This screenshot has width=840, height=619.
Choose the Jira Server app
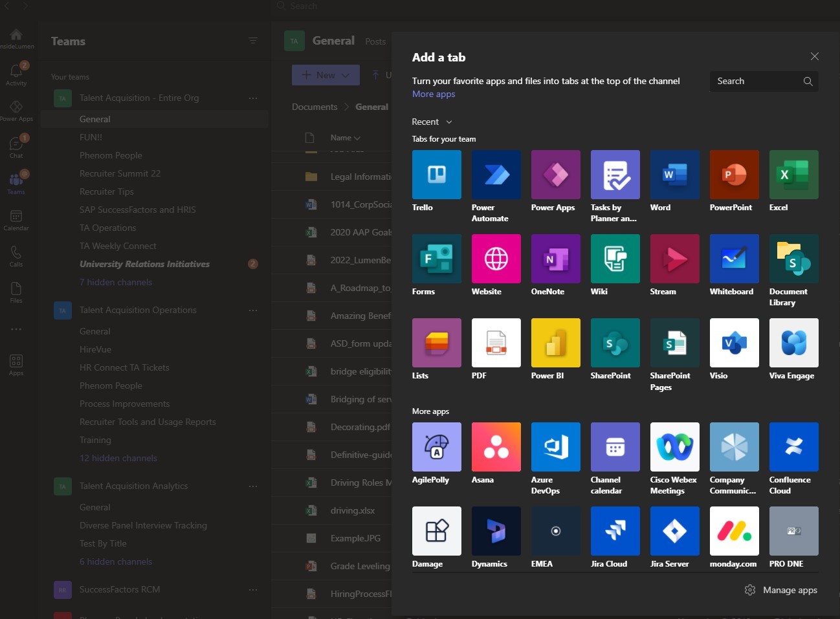pos(674,531)
